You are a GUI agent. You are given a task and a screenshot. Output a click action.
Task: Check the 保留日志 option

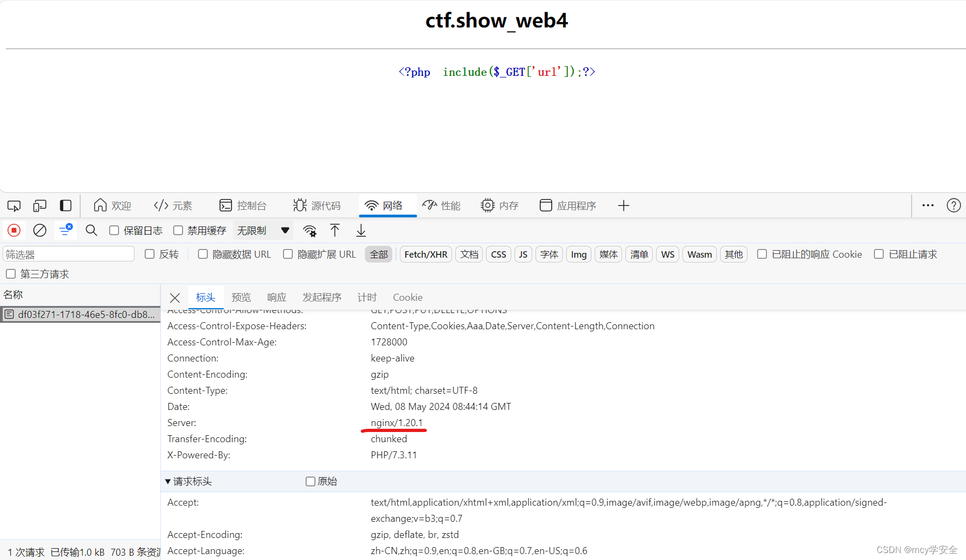pos(114,230)
